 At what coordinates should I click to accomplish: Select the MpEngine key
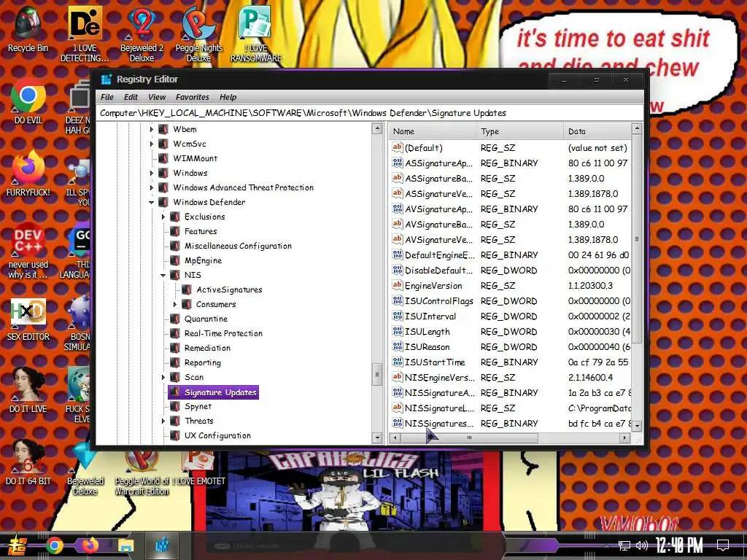[203, 260]
